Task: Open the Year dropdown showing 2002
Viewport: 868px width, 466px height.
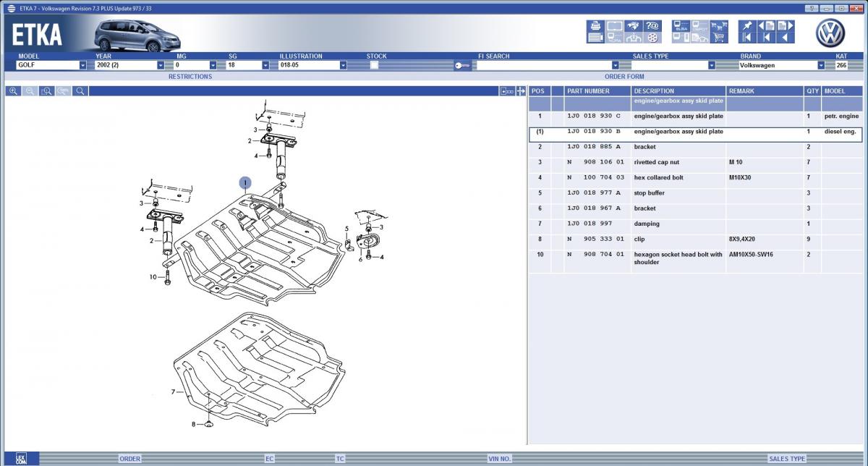Action: click(x=161, y=65)
